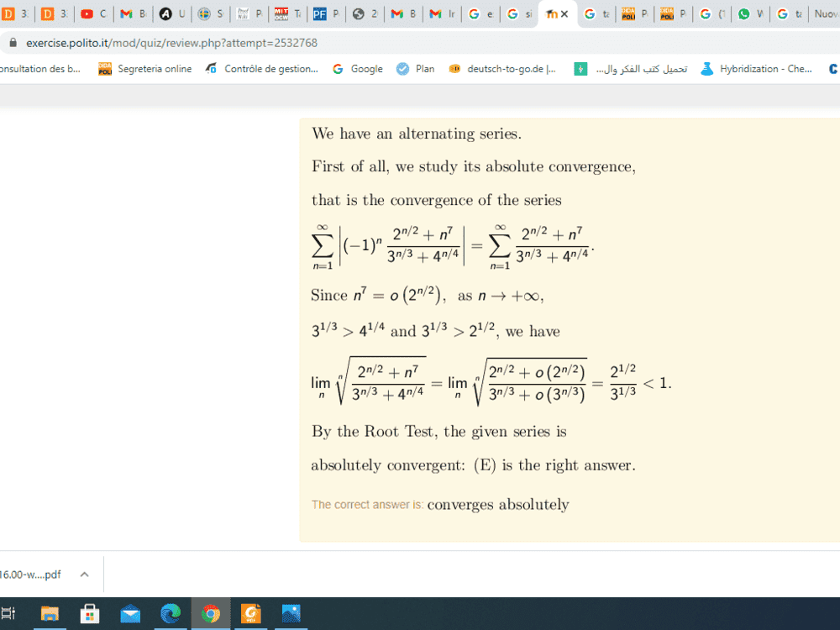
Task: Switch to the YouTube browser tab
Action: 93,14
